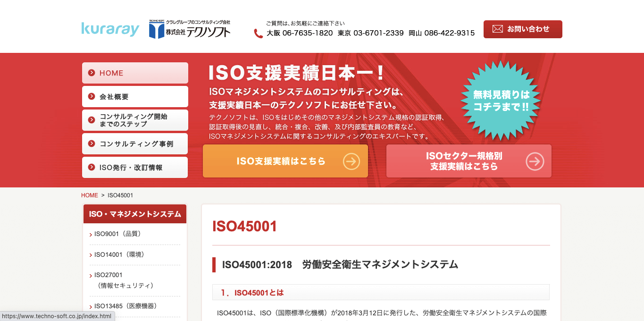Click the arrow bullet icon beside ISO発行・改訂情報

click(x=92, y=168)
